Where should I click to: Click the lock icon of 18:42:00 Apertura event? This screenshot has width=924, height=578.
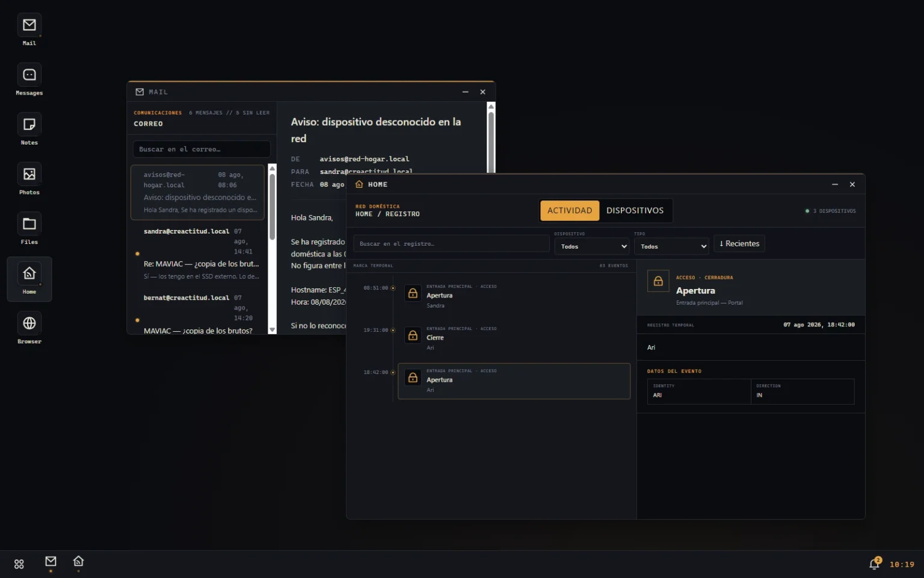(x=413, y=378)
